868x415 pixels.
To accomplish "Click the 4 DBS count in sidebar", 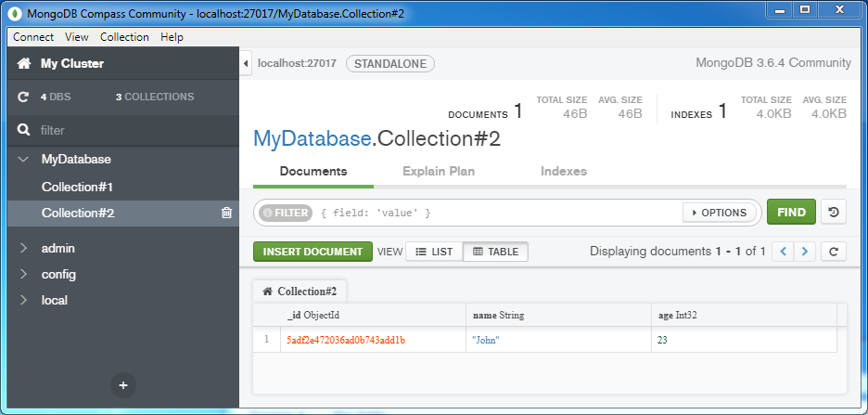I will (x=56, y=97).
